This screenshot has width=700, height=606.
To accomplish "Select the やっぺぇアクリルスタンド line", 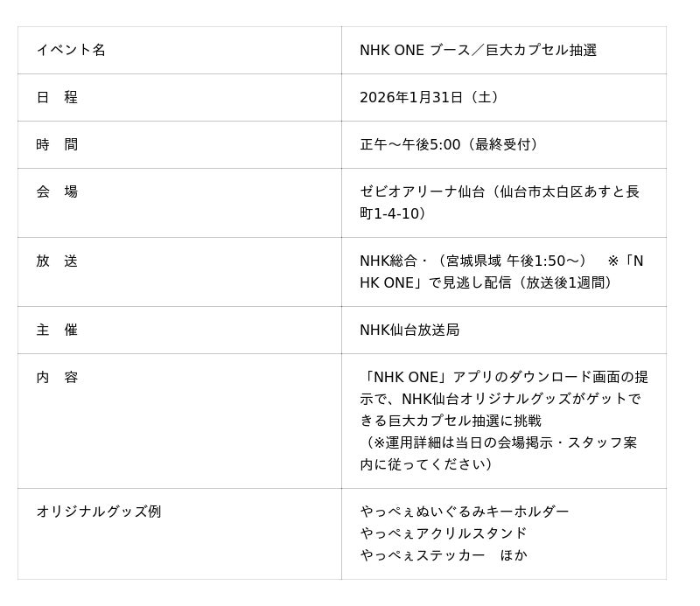I will point(444,533).
